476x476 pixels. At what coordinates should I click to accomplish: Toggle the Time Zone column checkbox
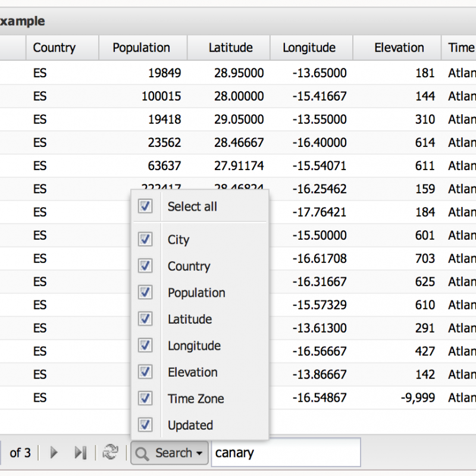145,398
